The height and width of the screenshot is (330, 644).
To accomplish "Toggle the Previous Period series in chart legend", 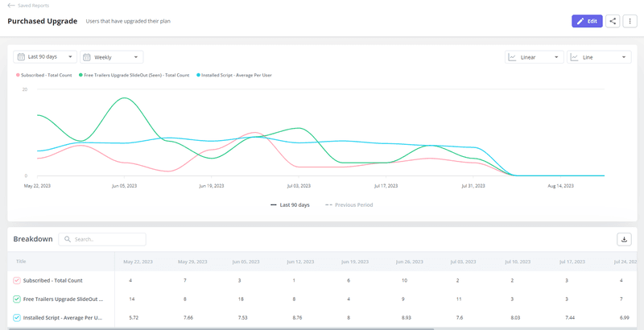I will 349,204.
